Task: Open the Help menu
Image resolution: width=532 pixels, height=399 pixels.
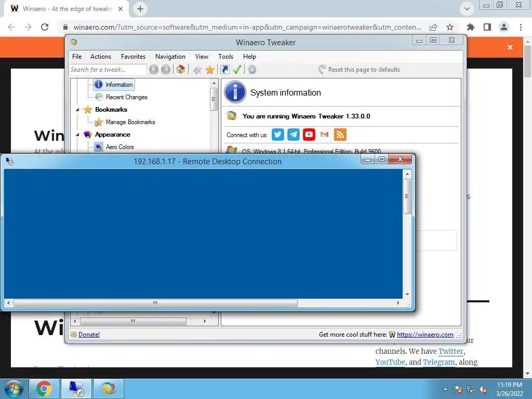Action: coord(249,57)
